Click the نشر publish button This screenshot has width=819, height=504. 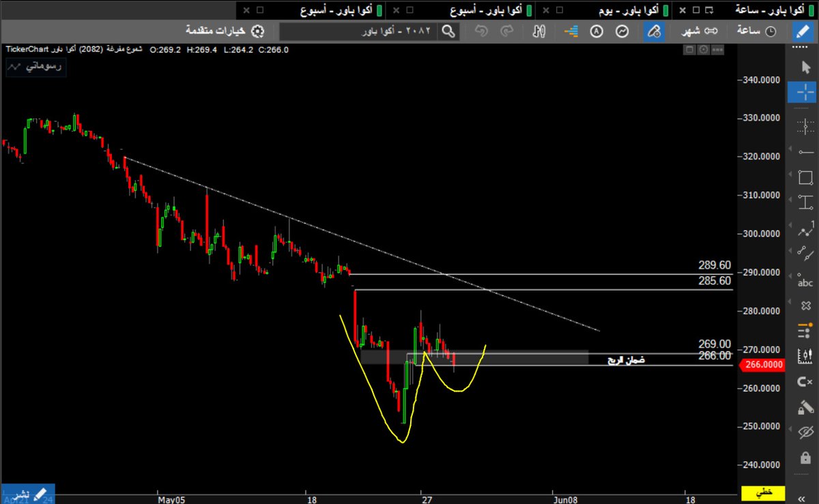coord(27,493)
